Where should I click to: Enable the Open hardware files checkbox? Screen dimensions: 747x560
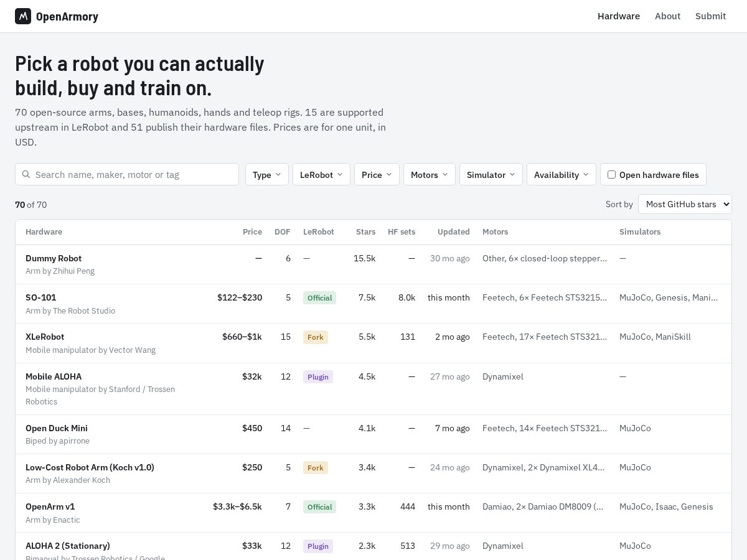click(x=611, y=174)
